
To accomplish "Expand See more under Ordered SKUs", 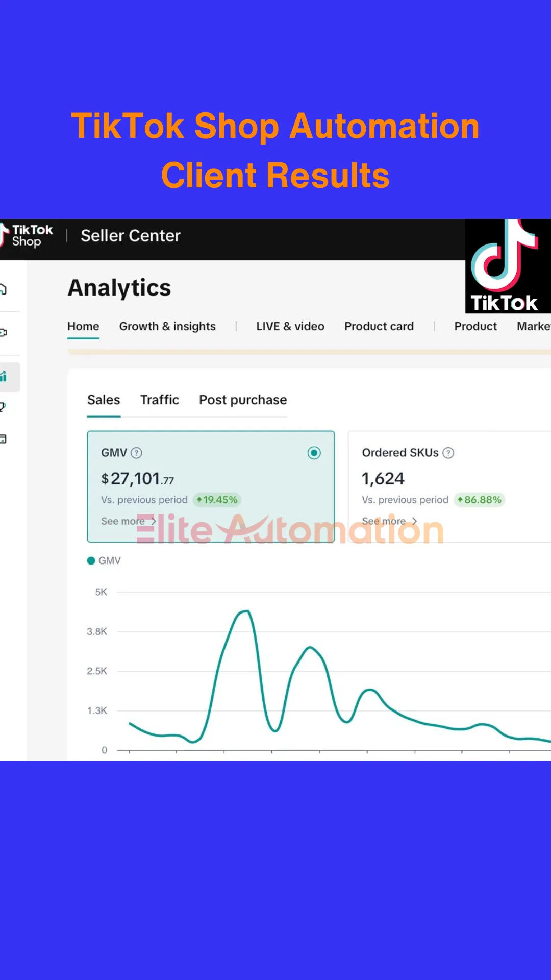I will (390, 521).
